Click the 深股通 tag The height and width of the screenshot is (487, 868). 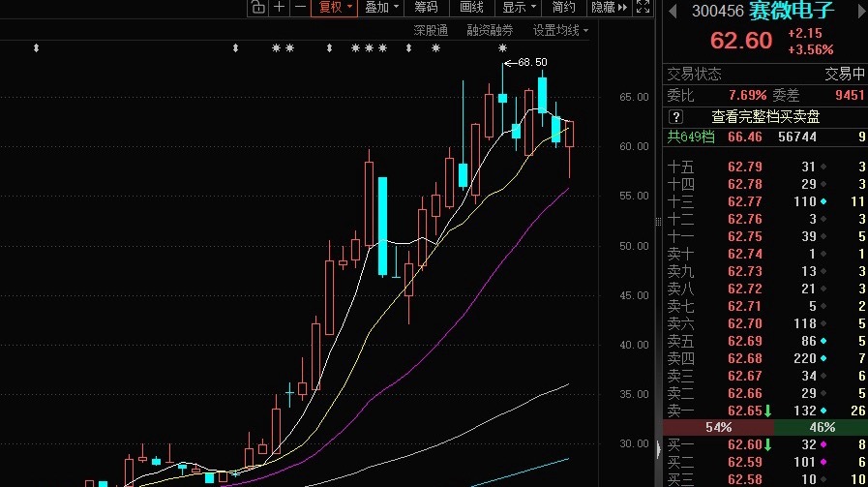click(x=431, y=30)
